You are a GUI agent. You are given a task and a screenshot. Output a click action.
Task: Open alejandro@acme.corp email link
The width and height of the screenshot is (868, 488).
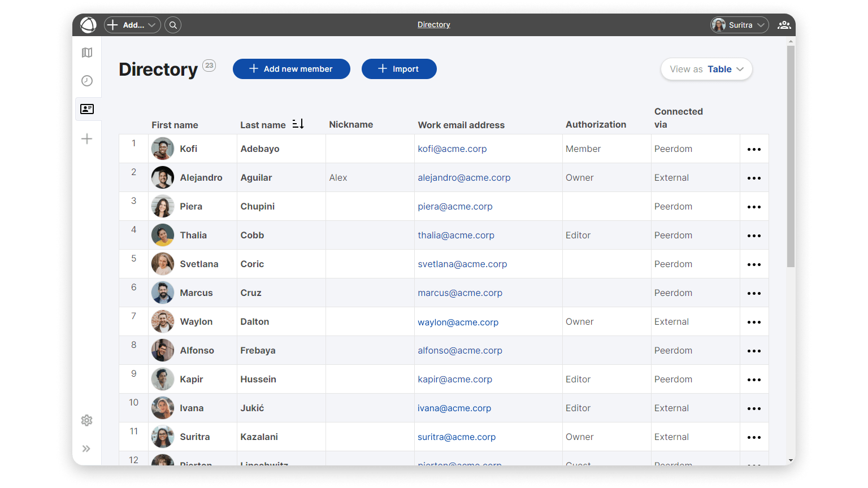pyautogui.click(x=464, y=177)
